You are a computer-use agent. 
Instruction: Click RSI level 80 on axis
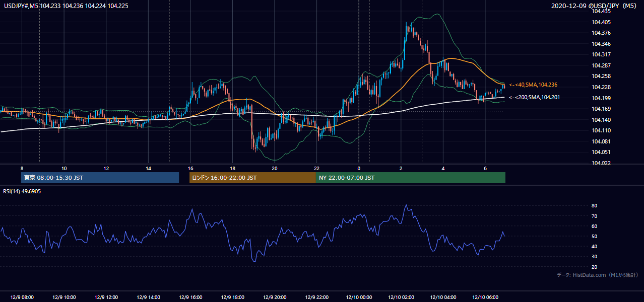click(595, 206)
